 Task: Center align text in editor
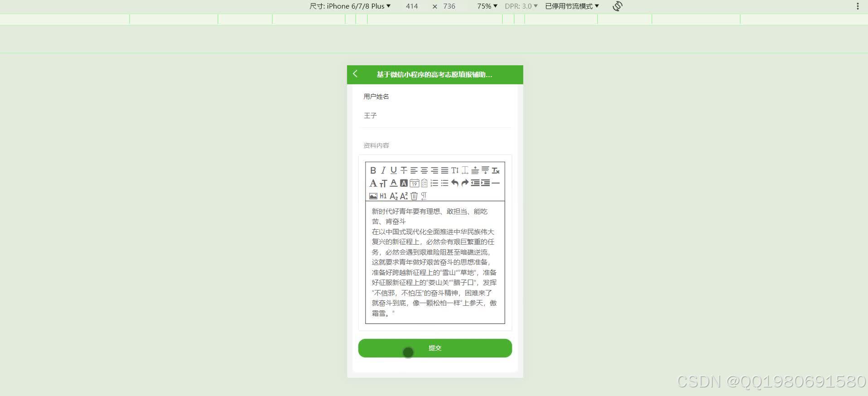click(424, 170)
